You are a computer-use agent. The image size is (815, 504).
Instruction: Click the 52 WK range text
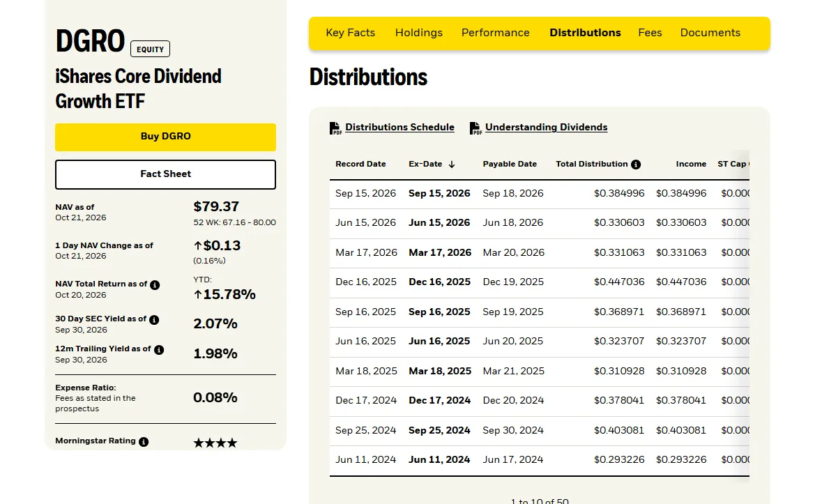pos(234,222)
